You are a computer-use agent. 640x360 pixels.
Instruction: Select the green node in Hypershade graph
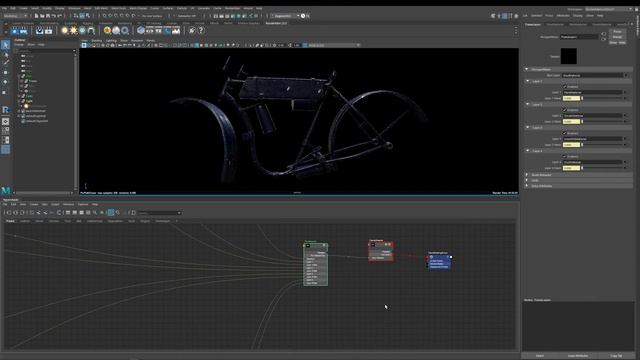316,264
